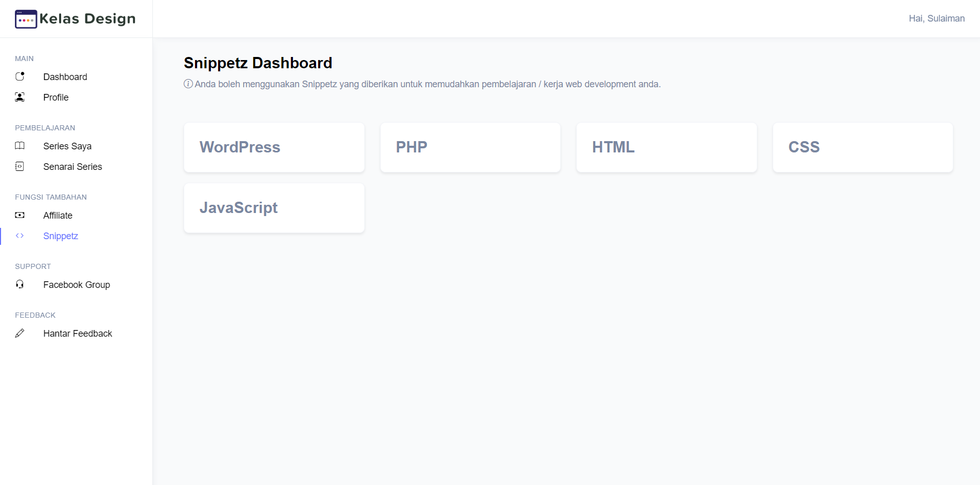Click the SUPPORT section label

[33, 266]
